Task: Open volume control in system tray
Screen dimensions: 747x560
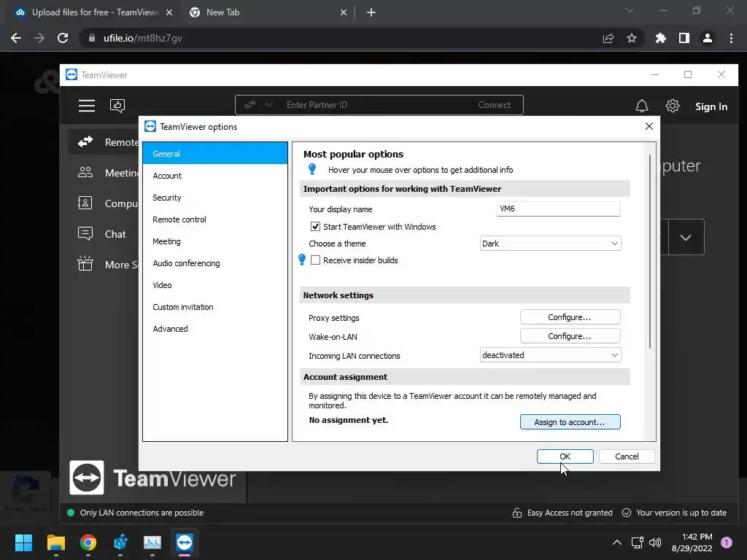Action: click(x=655, y=542)
